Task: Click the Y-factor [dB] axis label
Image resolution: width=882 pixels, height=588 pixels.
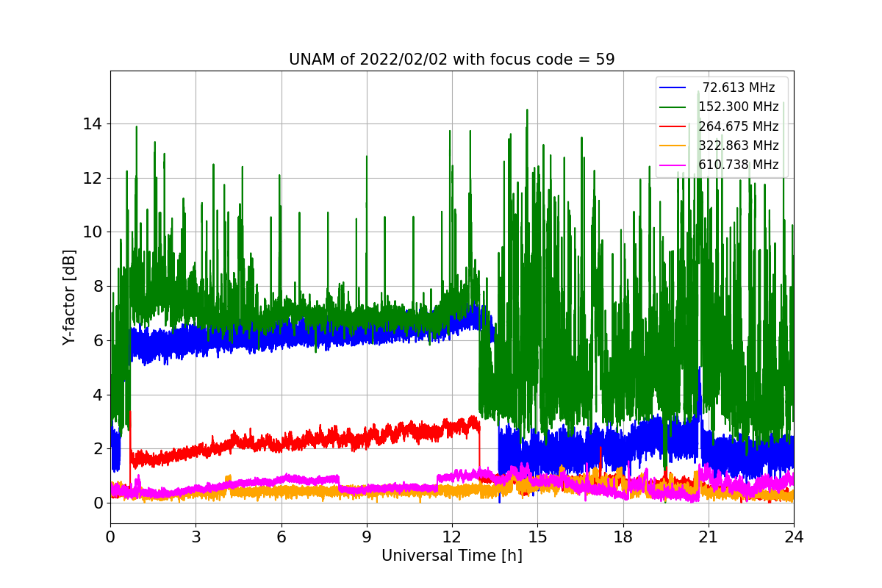Action: tap(69, 297)
